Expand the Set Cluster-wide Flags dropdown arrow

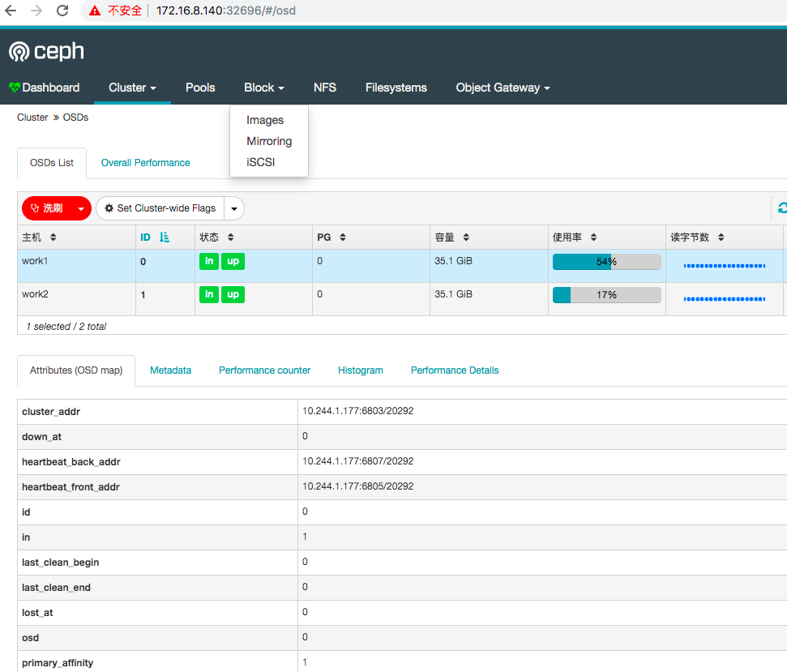[234, 209]
